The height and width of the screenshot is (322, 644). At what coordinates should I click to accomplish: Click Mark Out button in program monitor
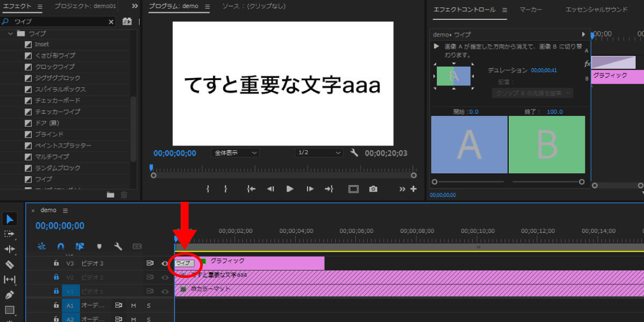click(x=226, y=189)
